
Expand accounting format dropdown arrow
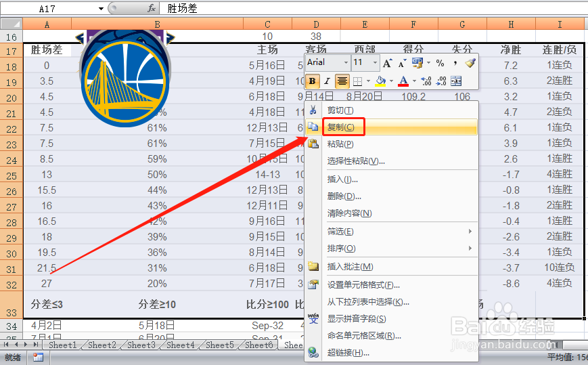tap(428, 63)
